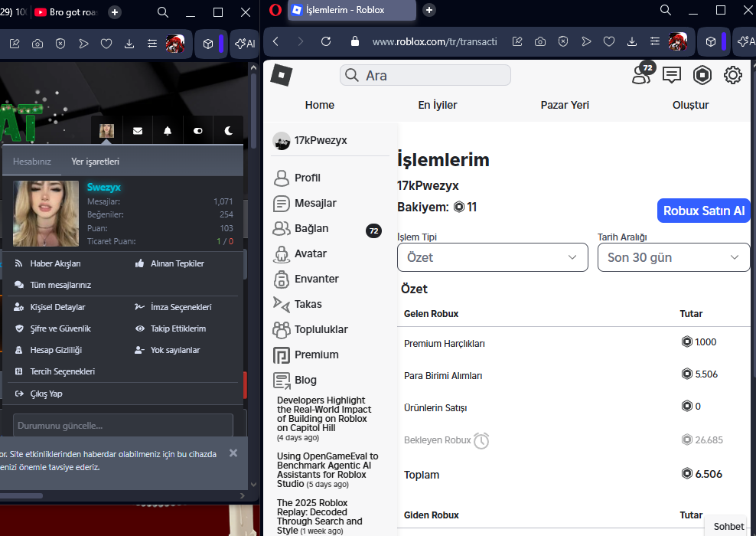The image size is (756, 536).
Task: Click the forum crescent moon theme icon
Action: 229,131
